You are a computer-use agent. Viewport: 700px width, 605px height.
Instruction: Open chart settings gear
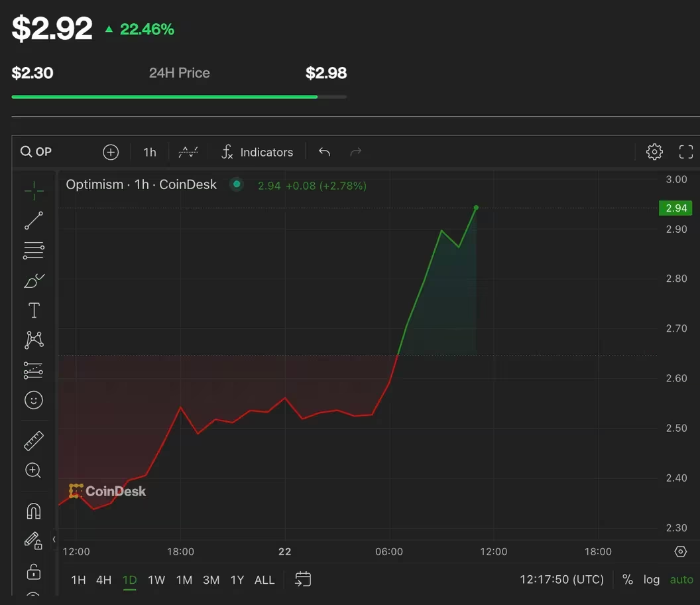654,152
